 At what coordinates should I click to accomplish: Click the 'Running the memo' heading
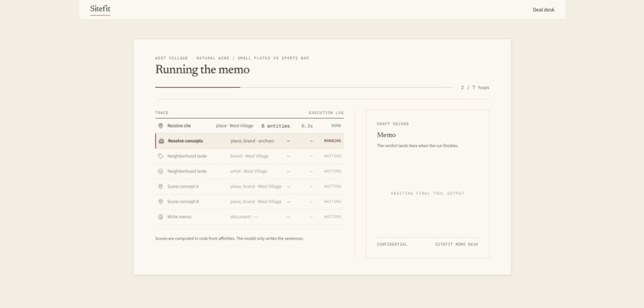[x=202, y=69]
